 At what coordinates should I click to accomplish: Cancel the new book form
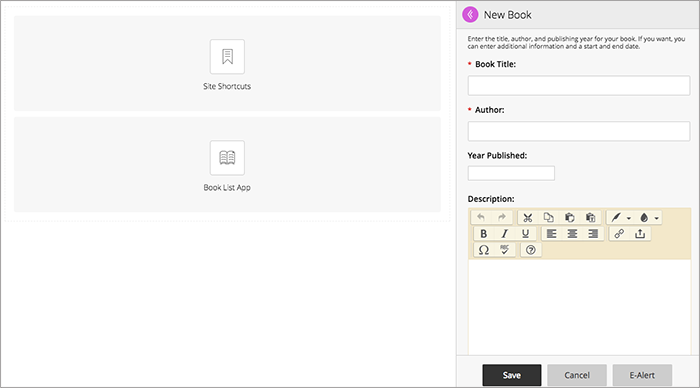tap(577, 375)
